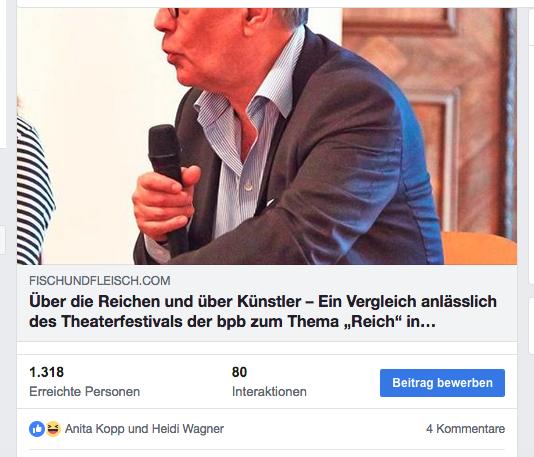Screen dimensions: 534x457
Task: View the 80 Interaktionen statistic
Action: (x=269, y=381)
